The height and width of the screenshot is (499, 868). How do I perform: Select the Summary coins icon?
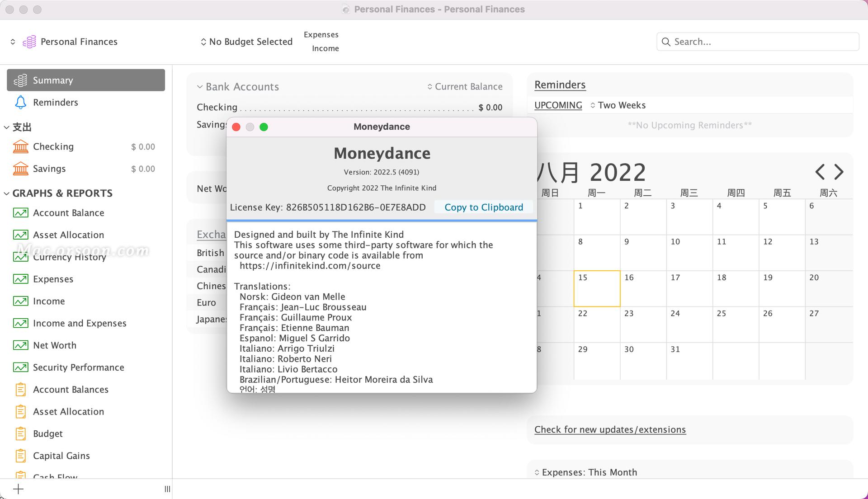[20, 80]
